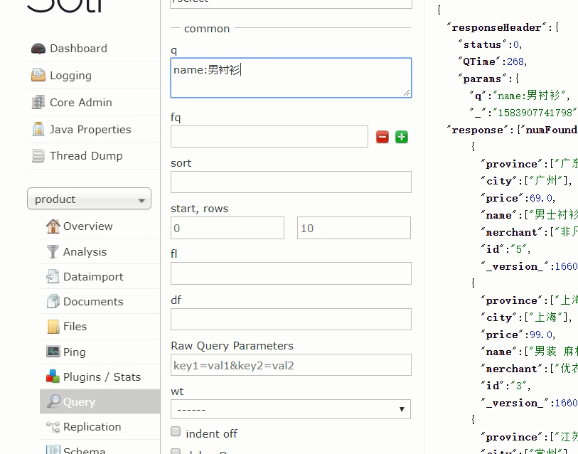Open the Dataimport section

(93, 276)
